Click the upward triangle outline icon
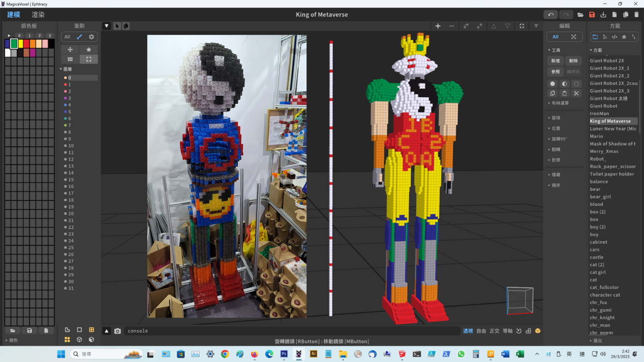This screenshot has width=644, height=362. point(494,26)
